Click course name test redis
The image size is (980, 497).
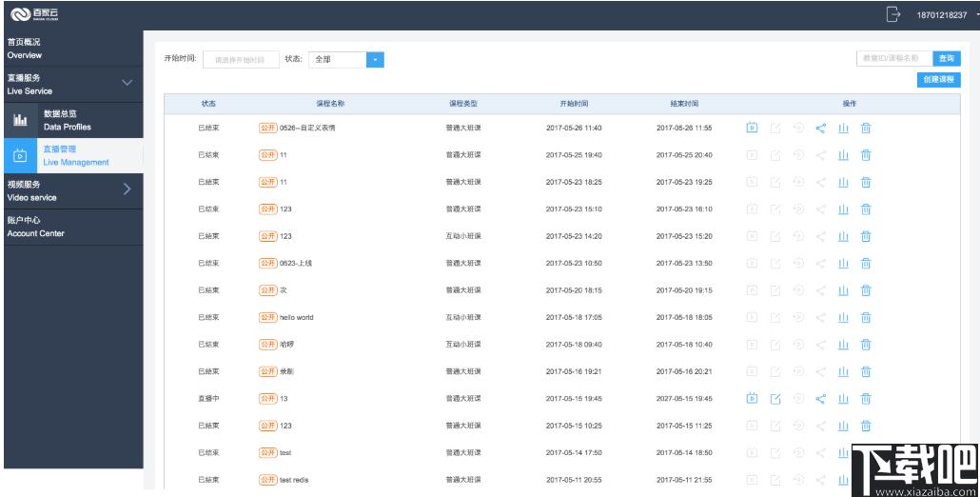pos(294,480)
